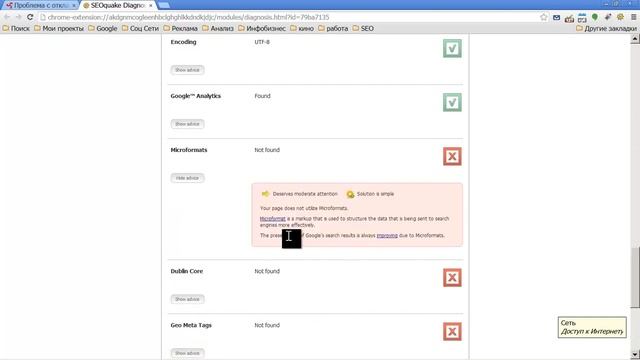Open the 'Анализ' bookmarks folder
The height and width of the screenshot is (360, 640).
218,28
